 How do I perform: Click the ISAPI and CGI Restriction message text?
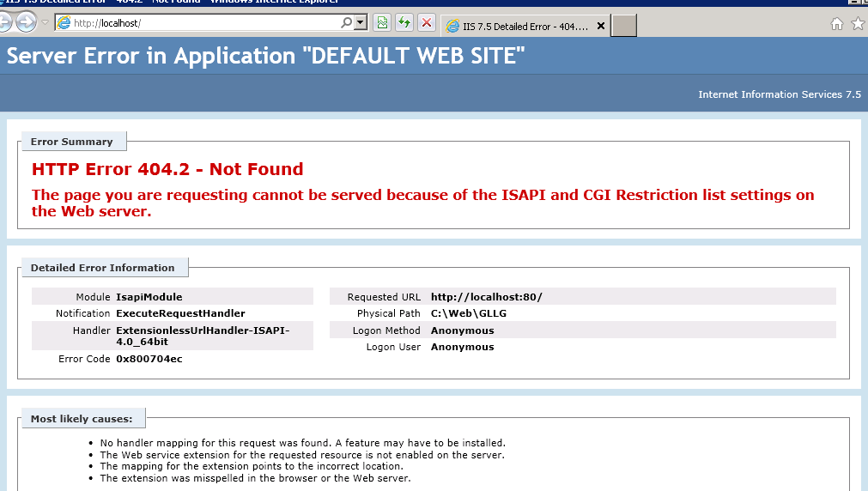(x=423, y=203)
